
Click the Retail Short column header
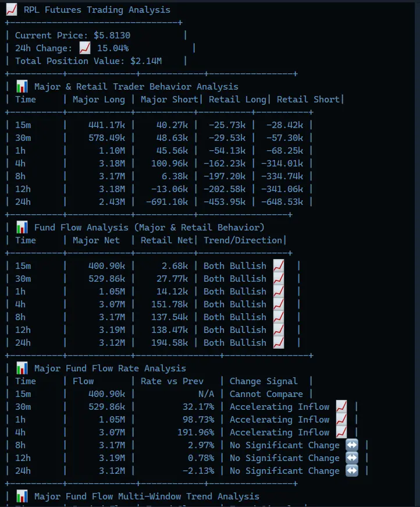(x=308, y=100)
